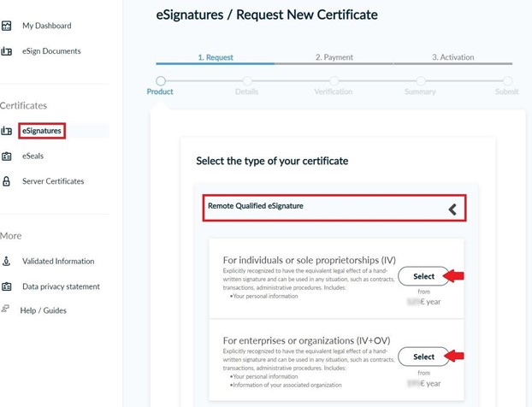This screenshot has width=532, height=407.
Task: Click the Help / Guides icon
Action: click(x=7, y=310)
